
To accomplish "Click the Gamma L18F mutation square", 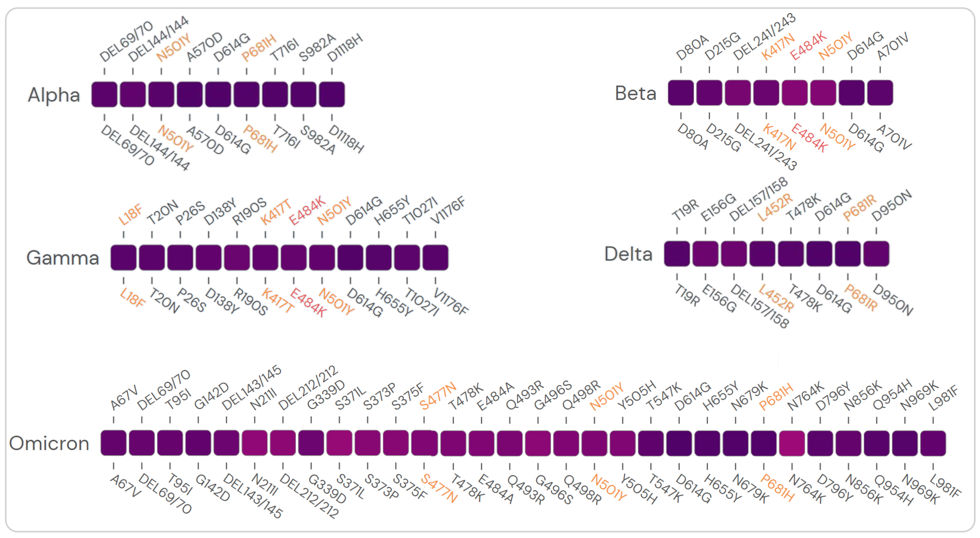I will (x=123, y=257).
